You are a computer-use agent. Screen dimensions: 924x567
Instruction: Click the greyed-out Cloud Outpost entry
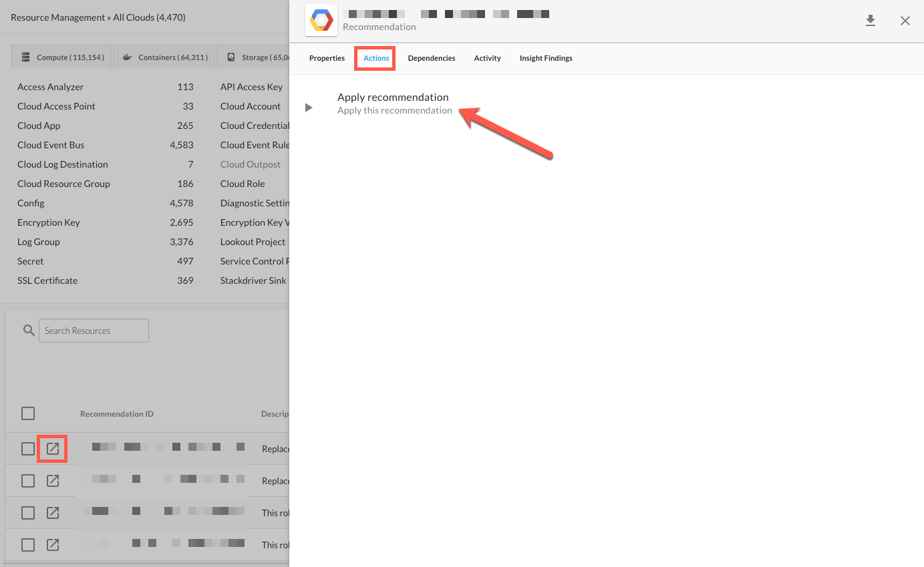tap(251, 164)
